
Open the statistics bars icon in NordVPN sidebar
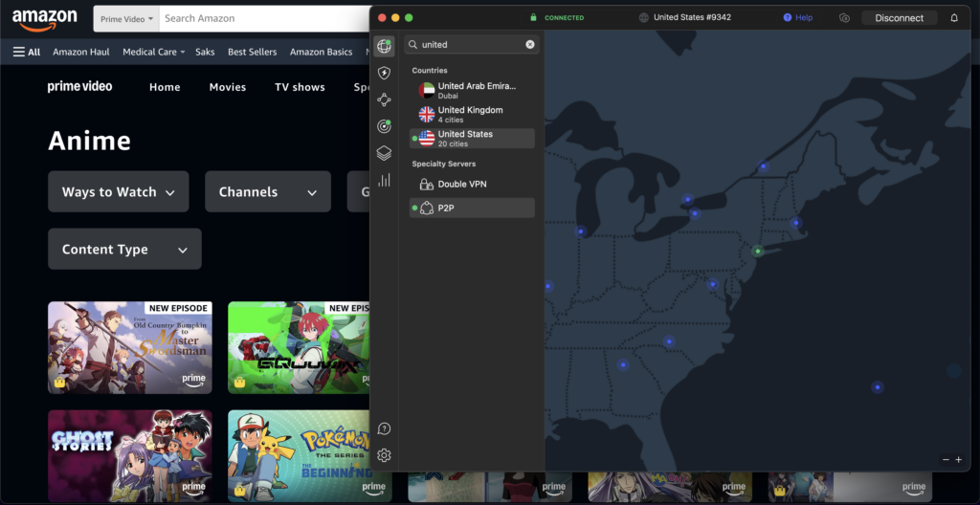click(x=384, y=180)
